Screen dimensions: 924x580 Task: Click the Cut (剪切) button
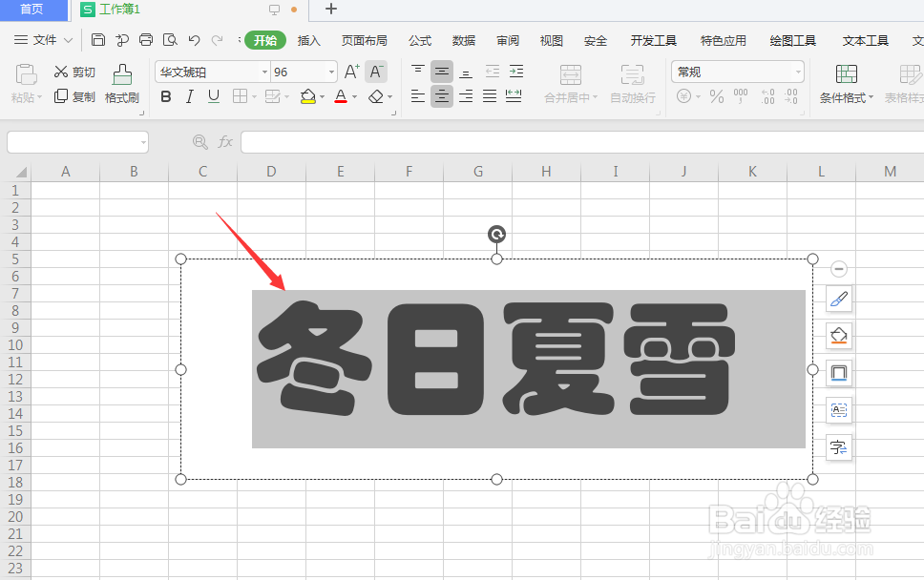click(x=74, y=72)
